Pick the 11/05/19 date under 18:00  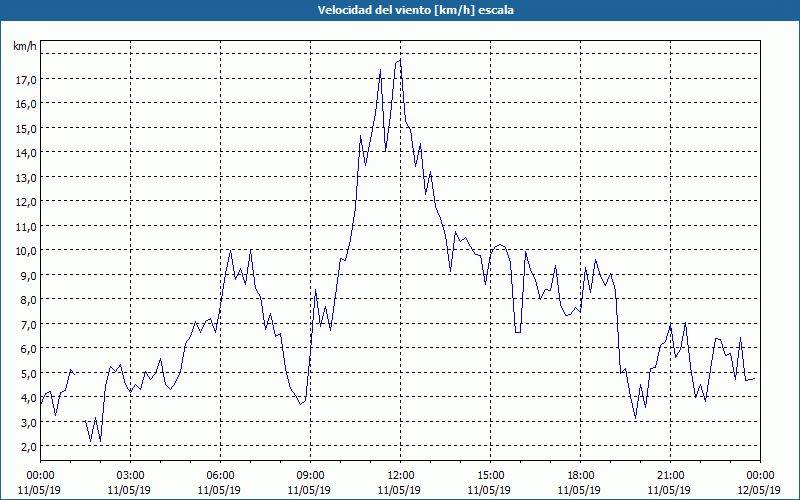[x=580, y=490]
